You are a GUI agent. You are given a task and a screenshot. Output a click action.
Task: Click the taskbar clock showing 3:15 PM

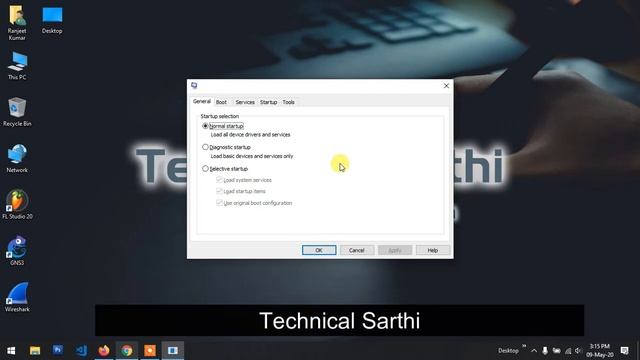click(x=600, y=351)
